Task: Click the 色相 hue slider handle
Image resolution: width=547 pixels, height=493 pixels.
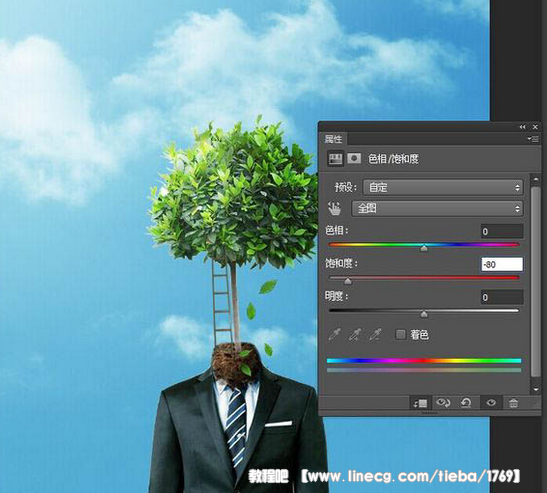Action: pos(424,248)
